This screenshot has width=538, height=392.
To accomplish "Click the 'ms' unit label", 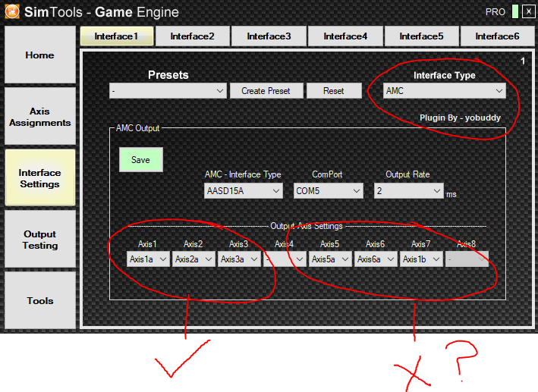I will click(451, 194).
